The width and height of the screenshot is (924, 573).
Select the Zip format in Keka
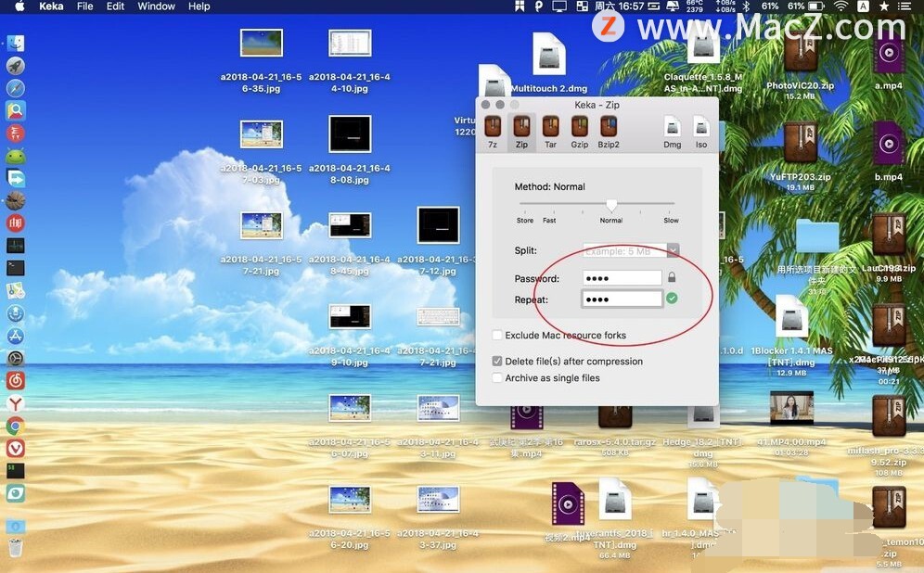pos(521,132)
